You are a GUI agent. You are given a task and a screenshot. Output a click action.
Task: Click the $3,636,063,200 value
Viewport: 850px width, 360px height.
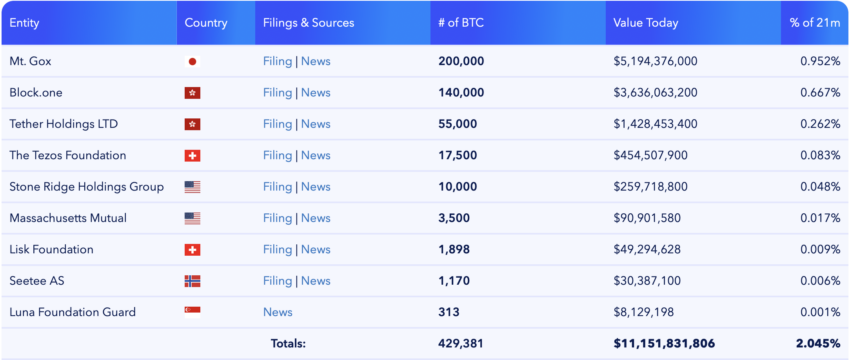[655, 93]
